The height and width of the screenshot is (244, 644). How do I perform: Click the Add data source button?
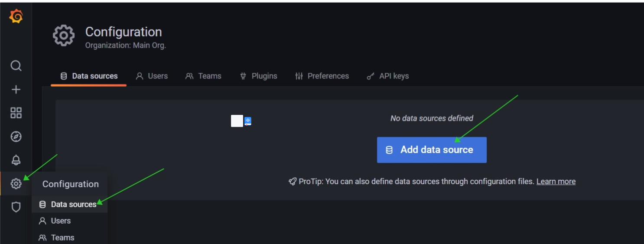pyautogui.click(x=431, y=150)
